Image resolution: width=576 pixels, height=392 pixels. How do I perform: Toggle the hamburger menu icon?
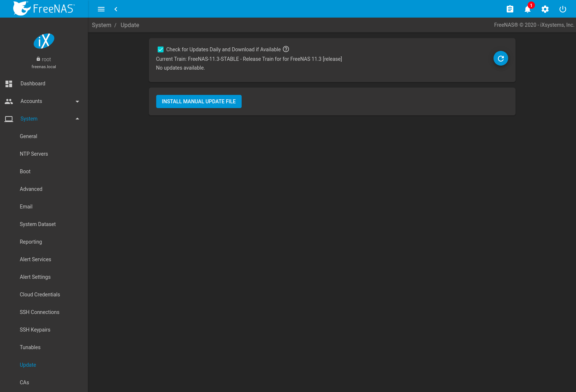coord(101,9)
